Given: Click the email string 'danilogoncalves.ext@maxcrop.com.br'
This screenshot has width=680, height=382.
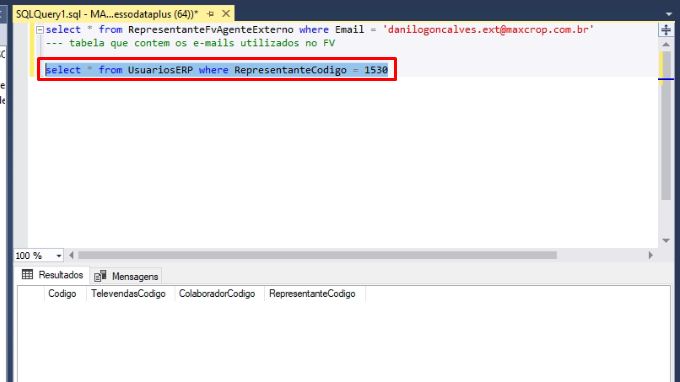Looking at the screenshot, I should pyautogui.click(x=488, y=29).
